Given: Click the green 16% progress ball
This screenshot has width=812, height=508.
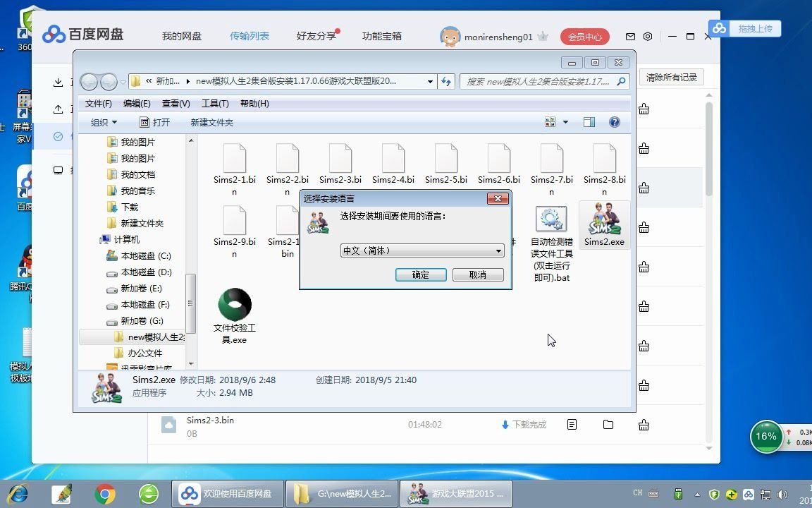Looking at the screenshot, I should (x=766, y=437).
